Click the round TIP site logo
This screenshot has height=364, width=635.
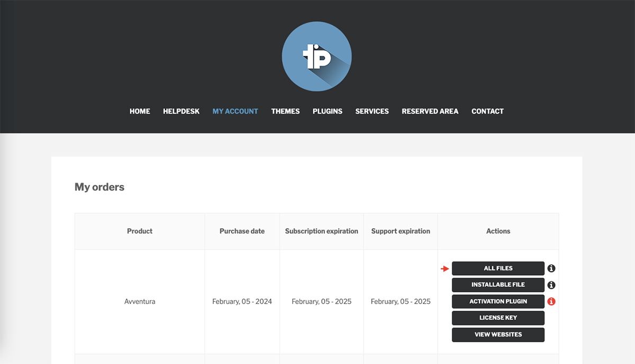point(316,56)
